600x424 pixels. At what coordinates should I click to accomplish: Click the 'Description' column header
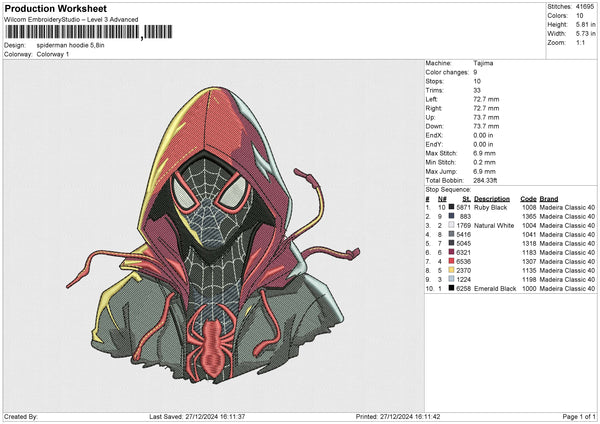[x=492, y=199]
